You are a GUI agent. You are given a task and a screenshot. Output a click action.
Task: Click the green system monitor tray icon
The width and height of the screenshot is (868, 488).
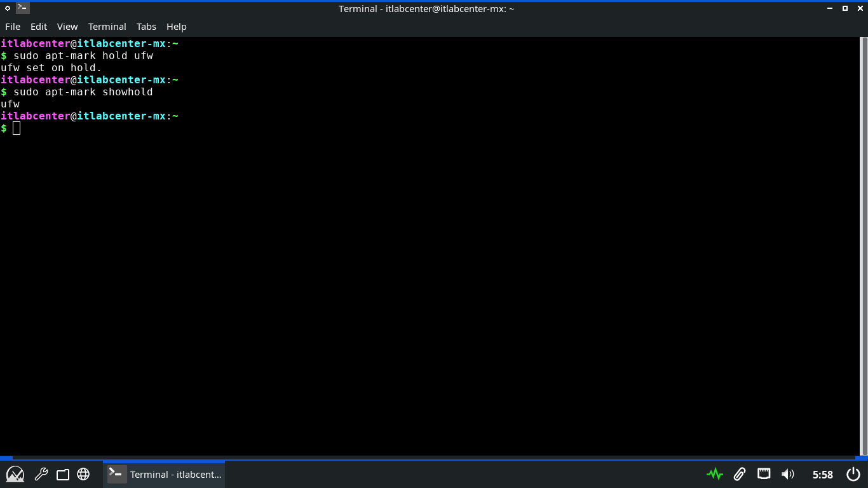pyautogui.click(x=715, y=474)
